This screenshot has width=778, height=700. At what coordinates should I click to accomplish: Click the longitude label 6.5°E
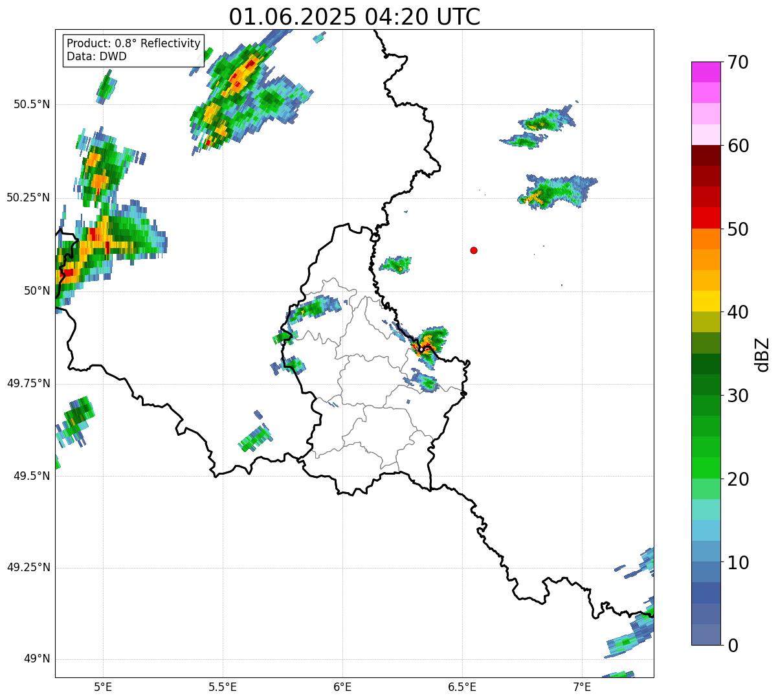462,686
